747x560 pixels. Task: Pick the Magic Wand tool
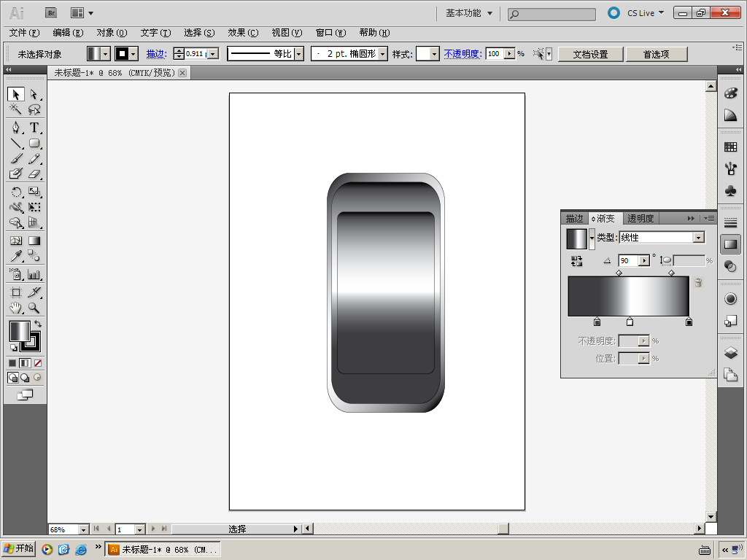pyautogui.click(x=15, y=109)
